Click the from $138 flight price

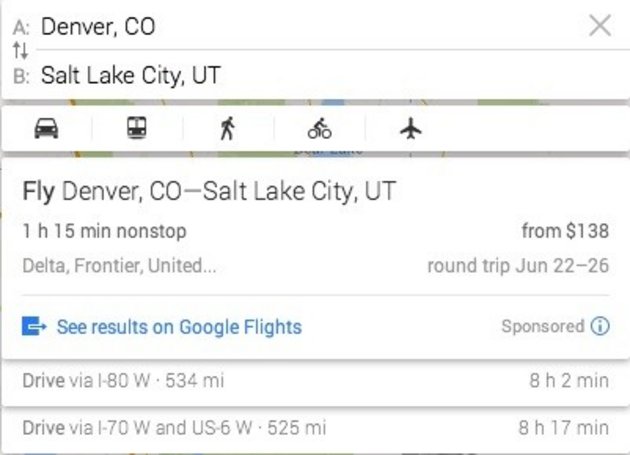(x=564, y=231)
